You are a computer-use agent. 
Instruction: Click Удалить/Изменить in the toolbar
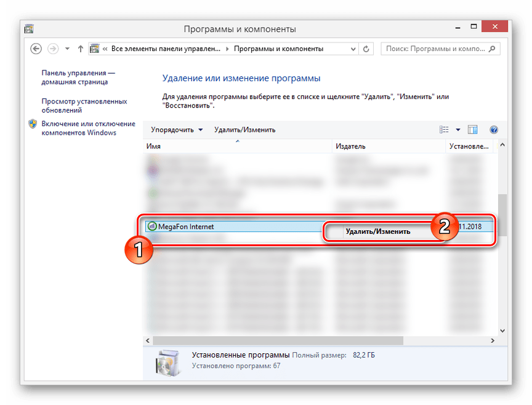(x=244, y=130)
